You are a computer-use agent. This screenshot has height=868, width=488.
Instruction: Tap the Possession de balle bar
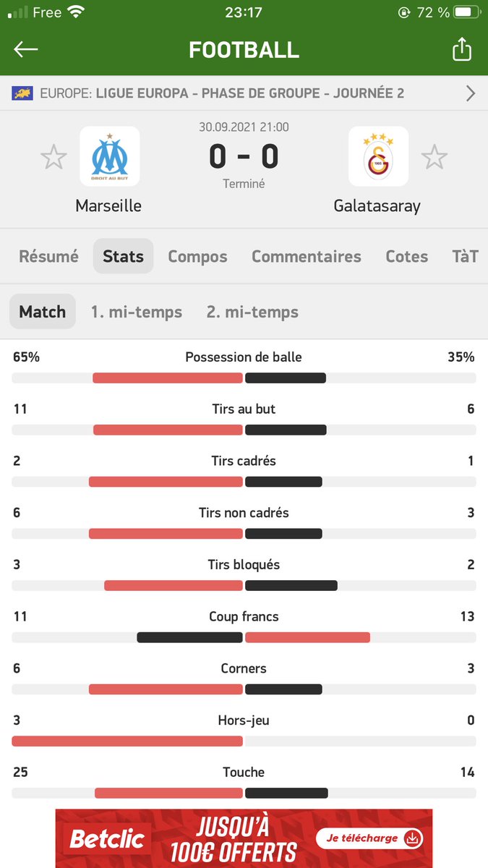(x=244, y=378)
